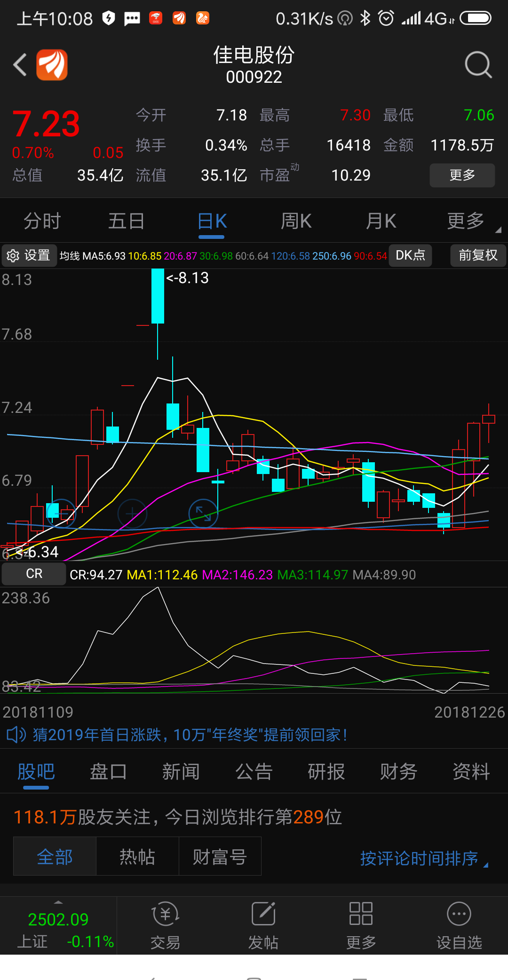Open the 盘口 tab

pyautogui.click(x=109, y=772)
